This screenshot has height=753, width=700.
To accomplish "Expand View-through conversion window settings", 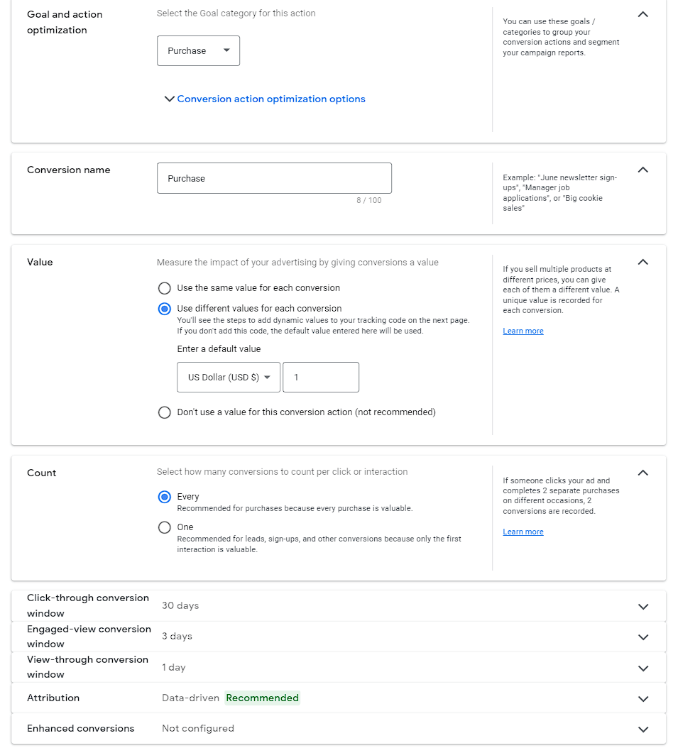I will click(642, 668).
